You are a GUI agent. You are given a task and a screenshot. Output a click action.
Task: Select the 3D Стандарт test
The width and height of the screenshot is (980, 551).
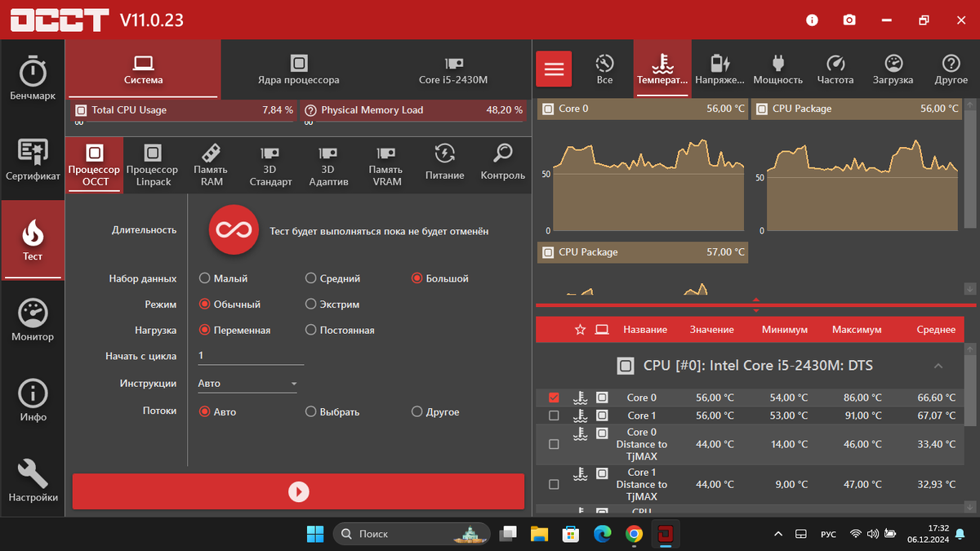270,165
